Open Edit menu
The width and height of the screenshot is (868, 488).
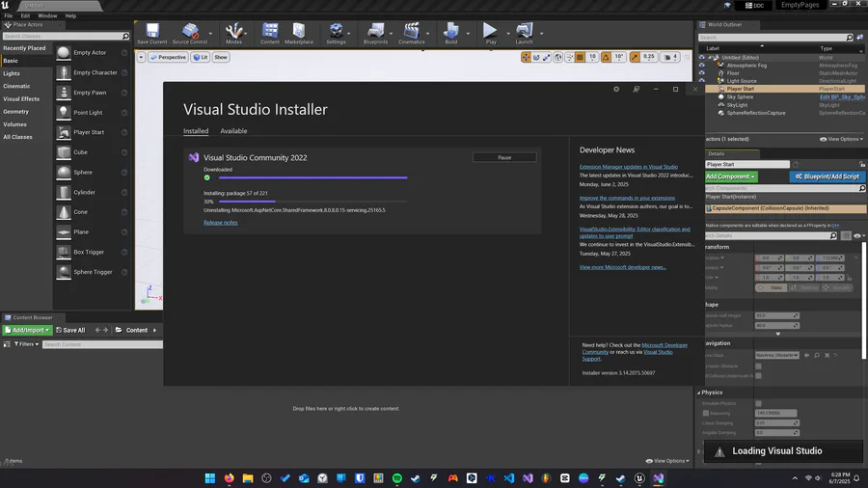(x=25, y=16)
